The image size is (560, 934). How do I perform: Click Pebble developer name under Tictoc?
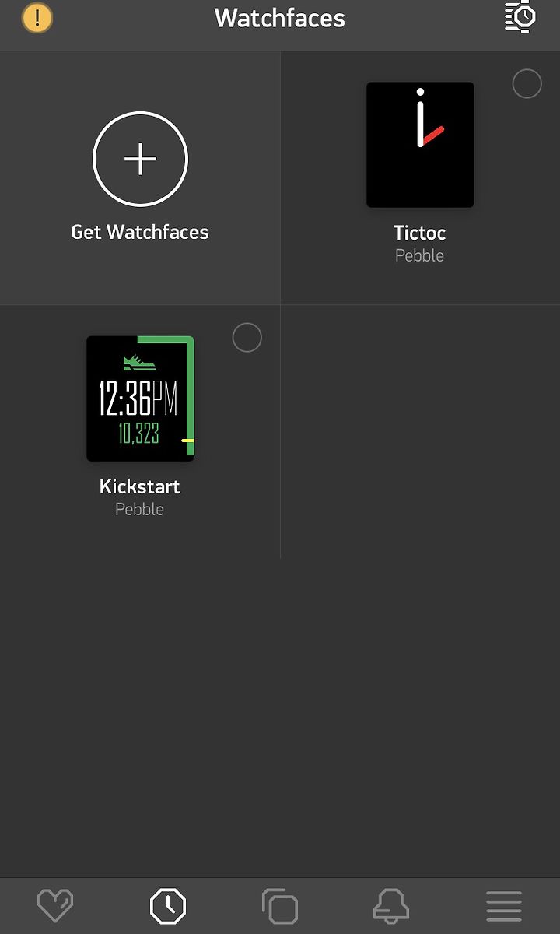tap(420, 255)
